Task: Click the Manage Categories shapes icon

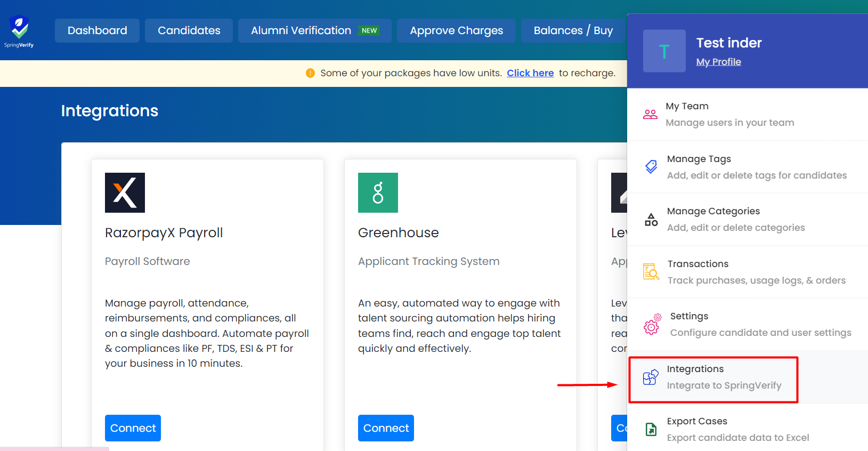Action: [651, 220]
